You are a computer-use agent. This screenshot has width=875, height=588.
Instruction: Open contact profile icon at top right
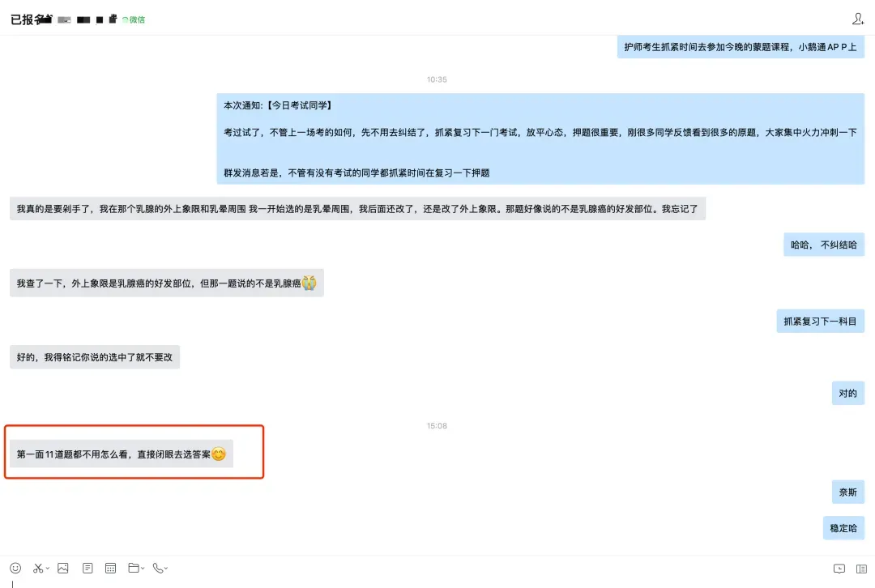[x=858, y=19]
